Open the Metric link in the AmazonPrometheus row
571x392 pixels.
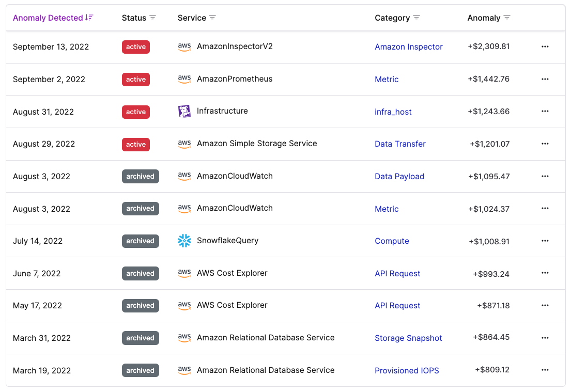coord(387,80)
